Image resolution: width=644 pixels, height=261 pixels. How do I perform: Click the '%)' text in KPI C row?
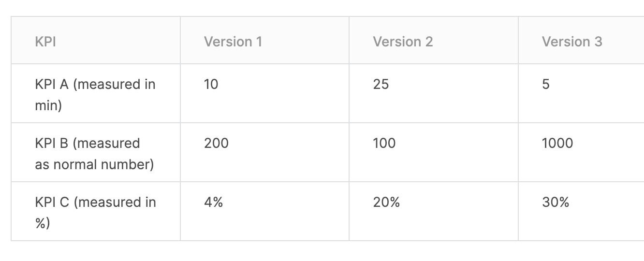pyautogui.click(x=42, y=224)
